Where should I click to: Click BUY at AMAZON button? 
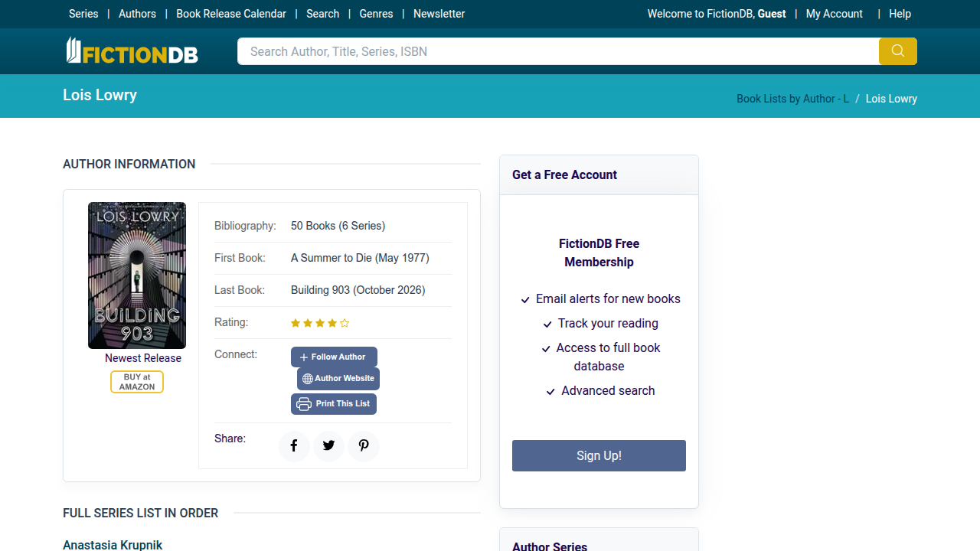tap(137, 382)
